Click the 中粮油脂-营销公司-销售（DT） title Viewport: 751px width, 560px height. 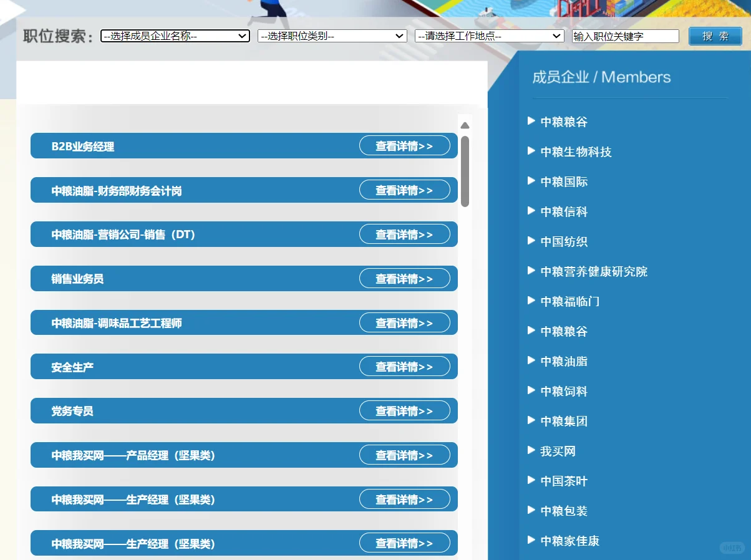click(124, 235)
